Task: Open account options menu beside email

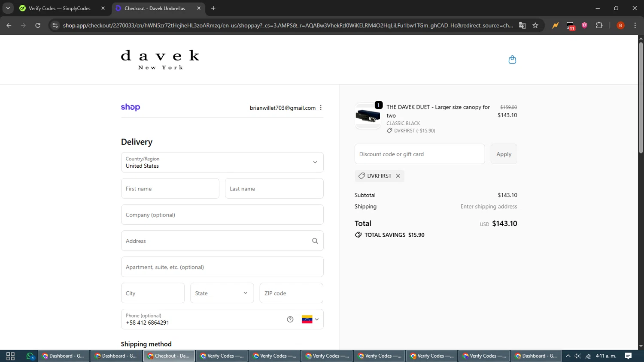Action: [x=321, y=108]
